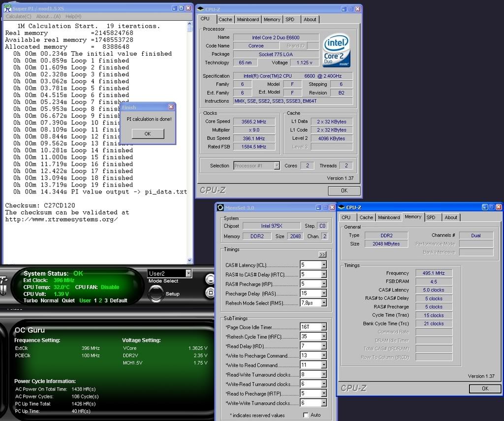Switch to Memory tab in top CPU-Z
This screenshot has width=504, height=421.
point(272,19)
